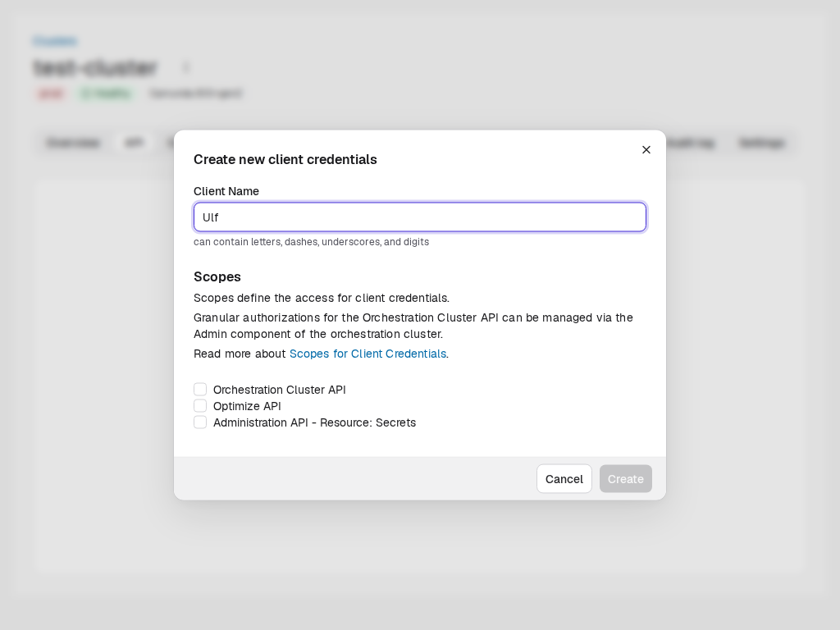Tick Administration API - Resource: Secrets checkbox

[200, 422]
